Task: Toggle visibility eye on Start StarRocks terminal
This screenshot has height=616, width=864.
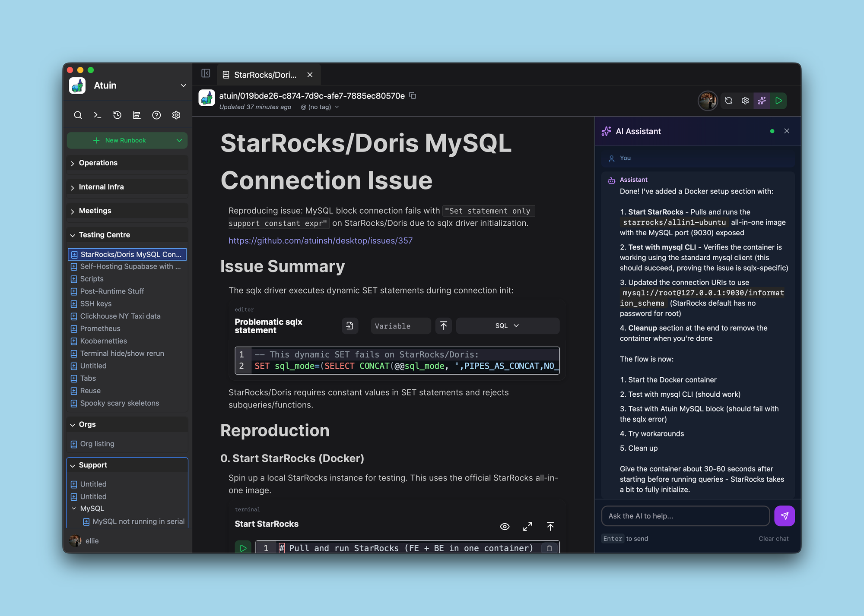Action: pyautogui.click(x=505, y=527)
